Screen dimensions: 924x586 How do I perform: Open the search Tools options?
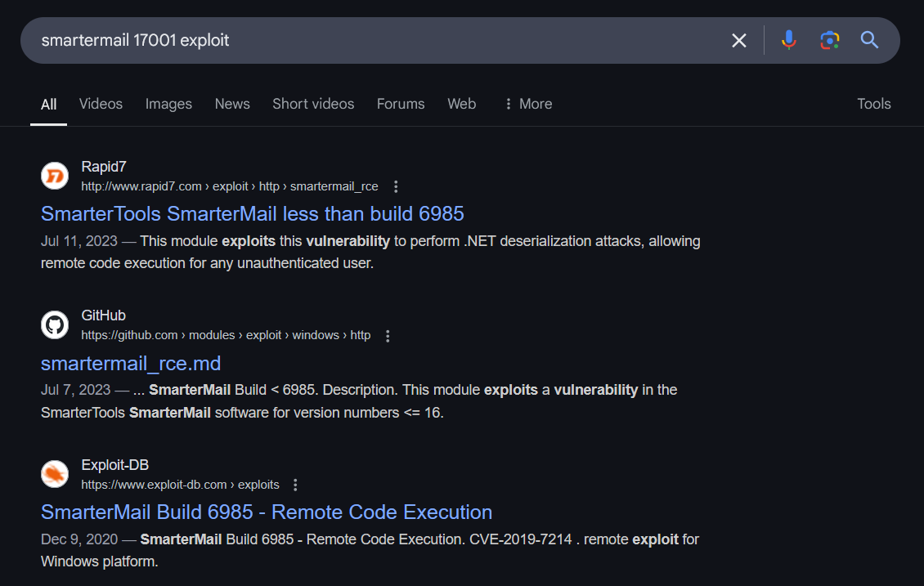[x=874, y=104]
